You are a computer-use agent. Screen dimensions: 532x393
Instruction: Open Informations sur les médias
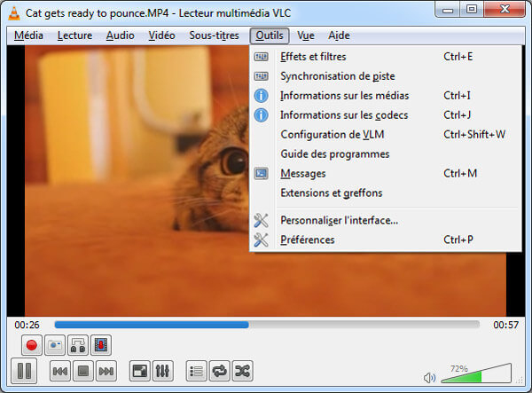click(x=386, y=96)
